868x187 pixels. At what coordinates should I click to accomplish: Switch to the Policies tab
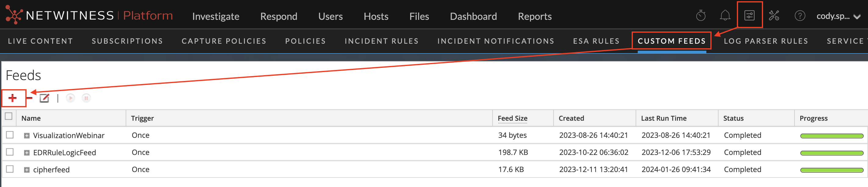[305, 41]
